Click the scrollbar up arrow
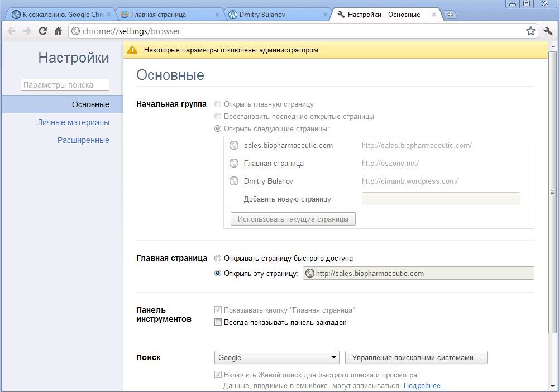The width and height of the screenshot is (559, 392). coord(553,47)
